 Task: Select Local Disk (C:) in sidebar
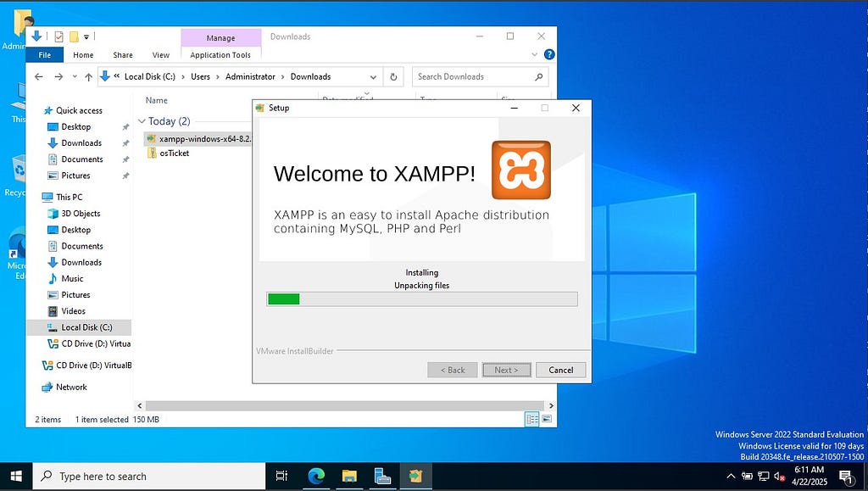click(x=79, y=327)
